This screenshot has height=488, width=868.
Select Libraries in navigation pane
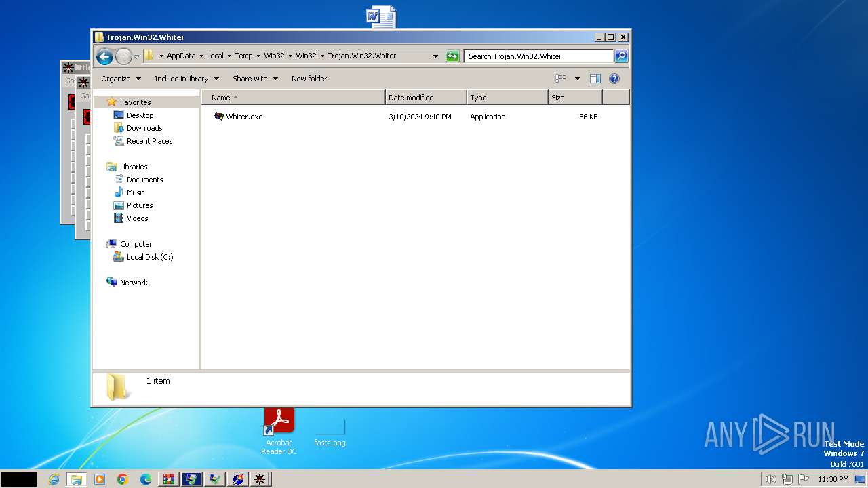pyautogui.click(x=134, y=167)
